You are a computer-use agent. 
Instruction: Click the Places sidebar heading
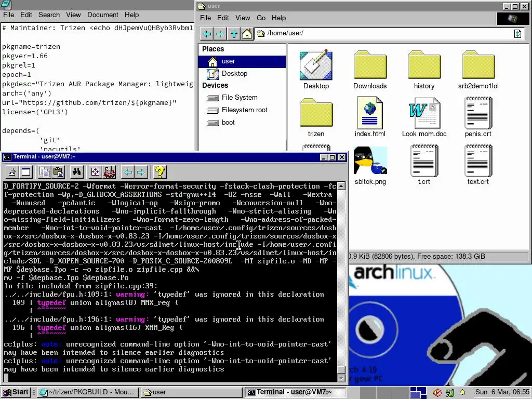213,49
